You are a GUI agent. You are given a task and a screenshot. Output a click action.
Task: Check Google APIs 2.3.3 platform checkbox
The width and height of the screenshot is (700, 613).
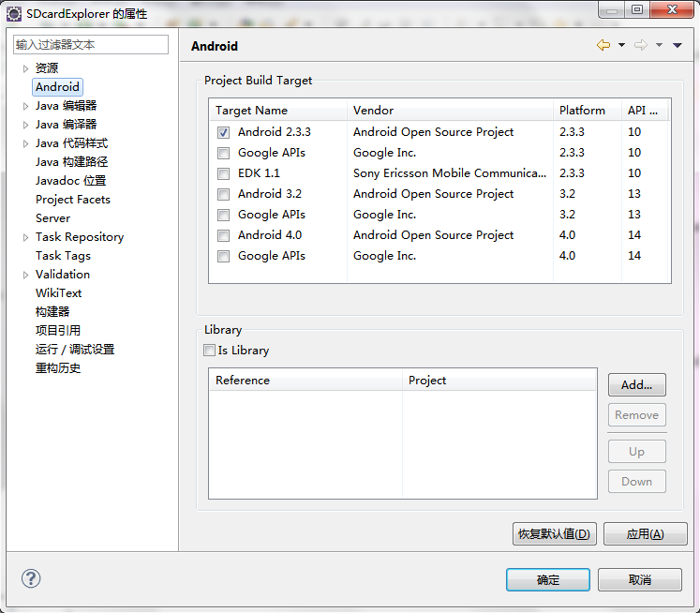(x=223, y=153)
